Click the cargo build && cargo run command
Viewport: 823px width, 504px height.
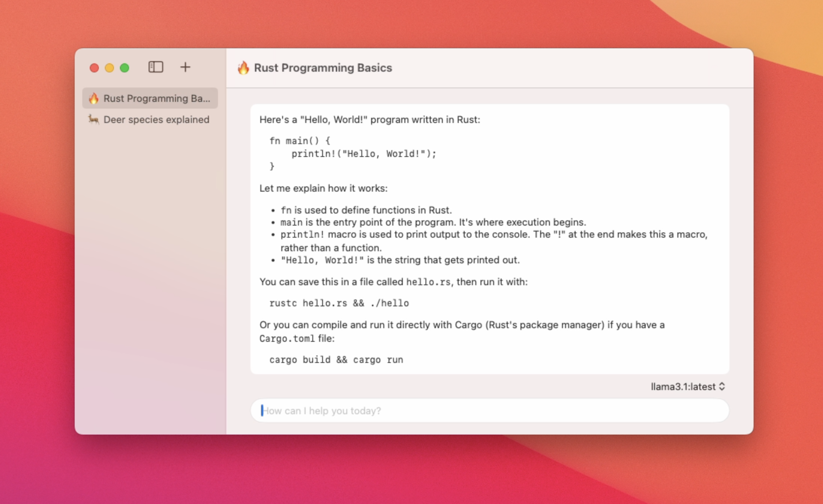click(x=336, y=360)
